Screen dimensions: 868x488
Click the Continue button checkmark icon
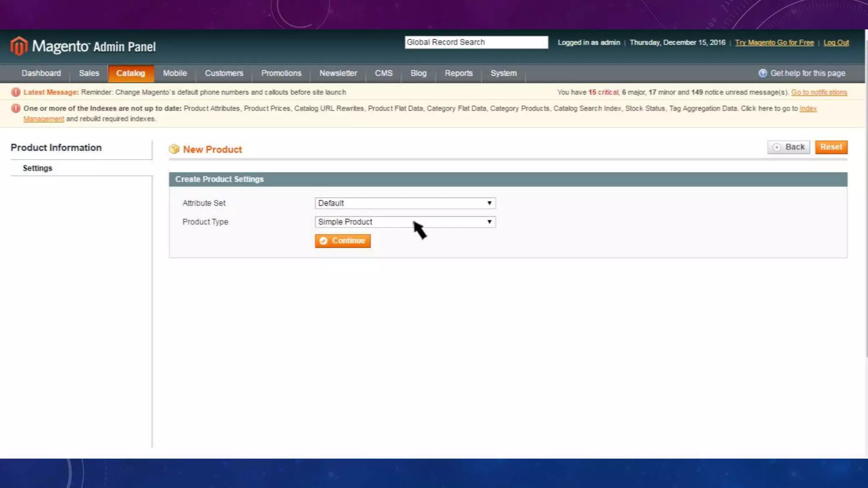tap(323, 241)
